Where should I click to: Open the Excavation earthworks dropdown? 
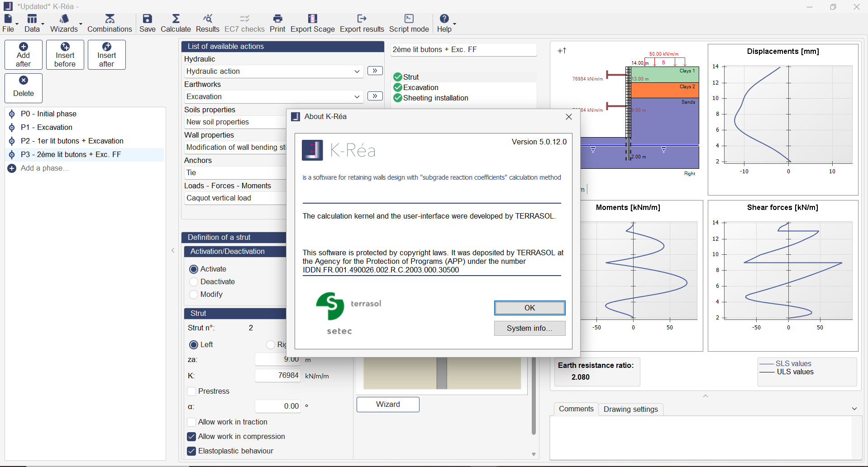coord(274,97)
